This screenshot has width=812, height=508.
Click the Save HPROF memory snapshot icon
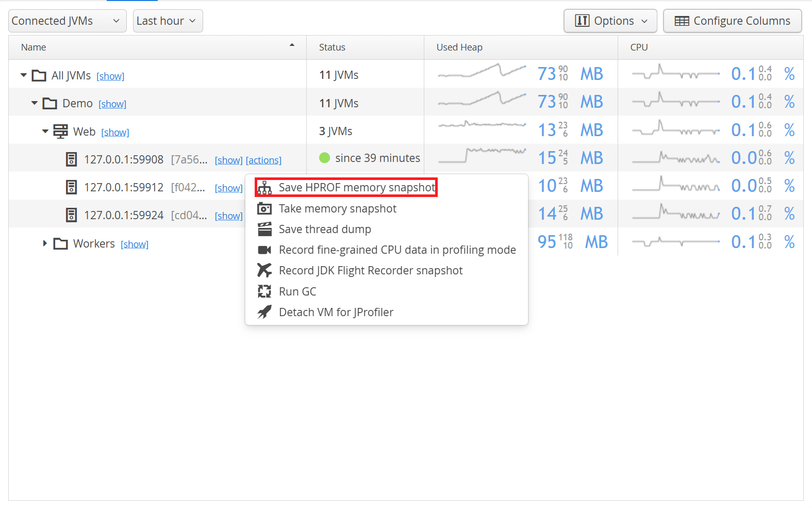(x=264, y=188)
